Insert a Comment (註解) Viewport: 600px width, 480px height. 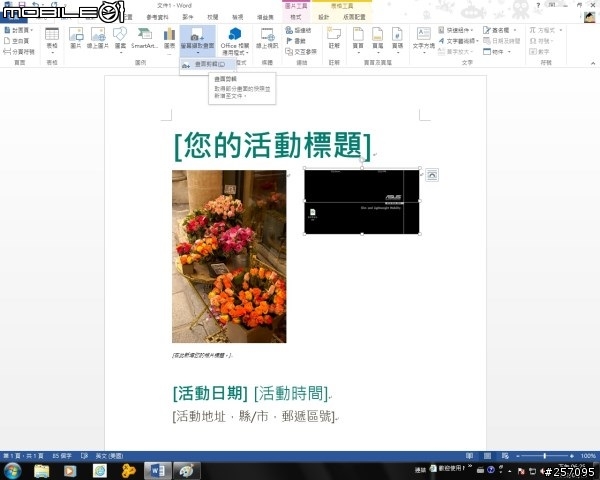pos(334,38)
